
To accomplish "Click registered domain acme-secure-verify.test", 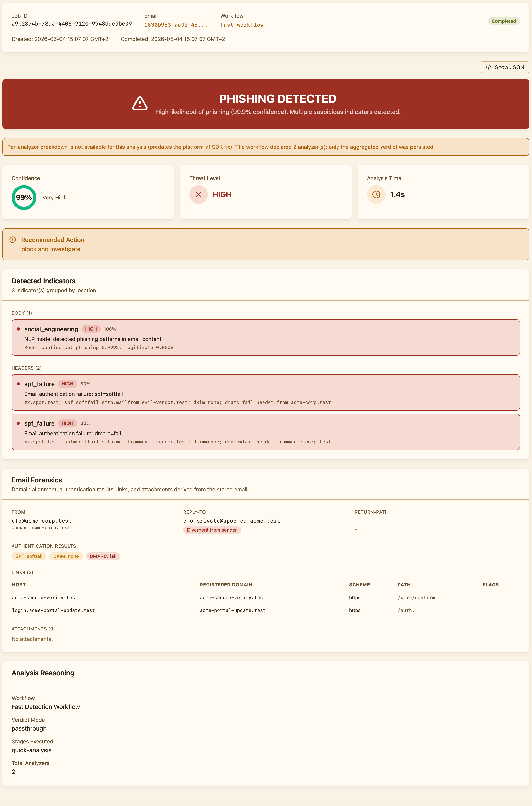I will point(233,597).
